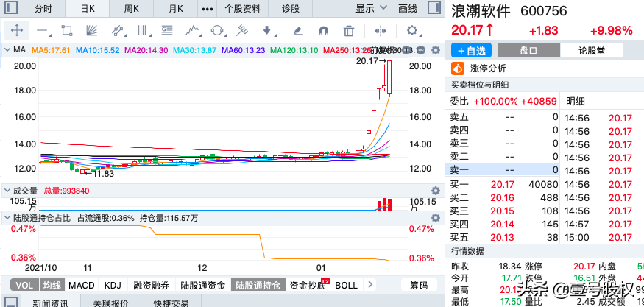Click the 陆股通 holdings orange line chart
644x307 pixels.
coord(216,241)
